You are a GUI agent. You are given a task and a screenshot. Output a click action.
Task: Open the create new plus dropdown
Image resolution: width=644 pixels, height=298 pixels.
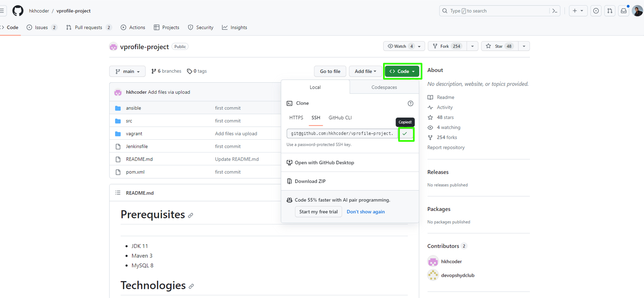pos(578,11)
